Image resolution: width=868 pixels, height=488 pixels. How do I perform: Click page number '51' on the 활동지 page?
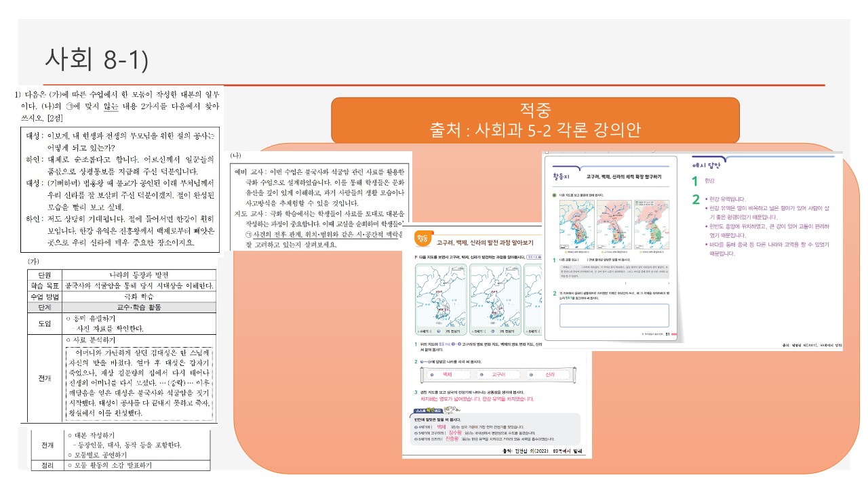668,333
